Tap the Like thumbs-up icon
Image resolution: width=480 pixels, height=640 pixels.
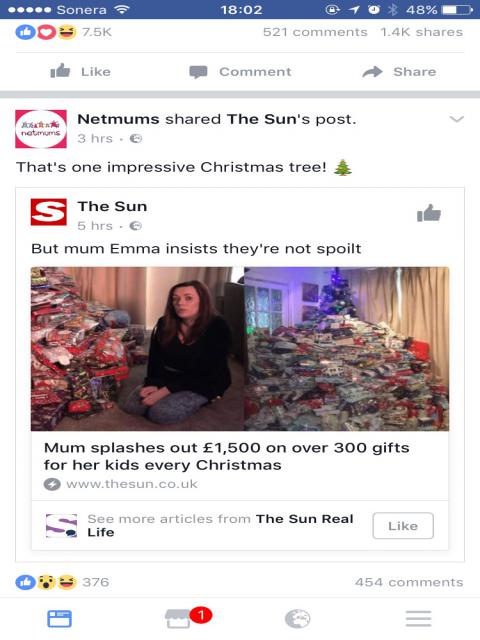[x=60, y=71]
